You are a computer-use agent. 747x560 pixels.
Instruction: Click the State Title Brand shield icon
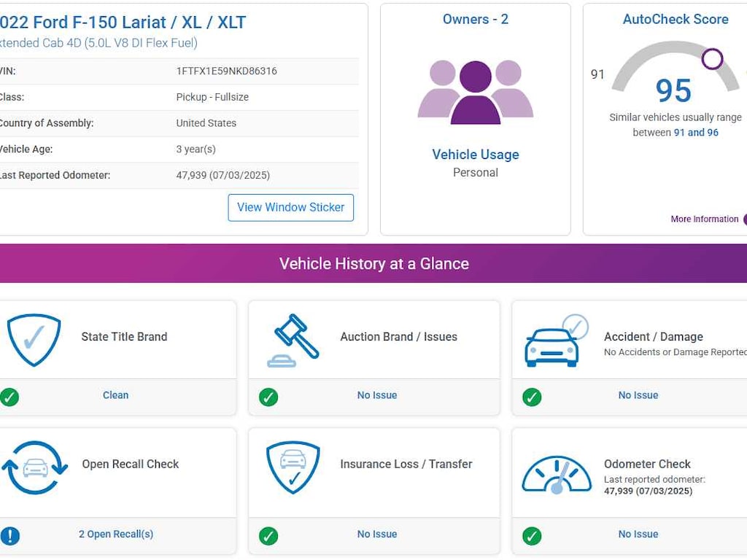(34, 339)
